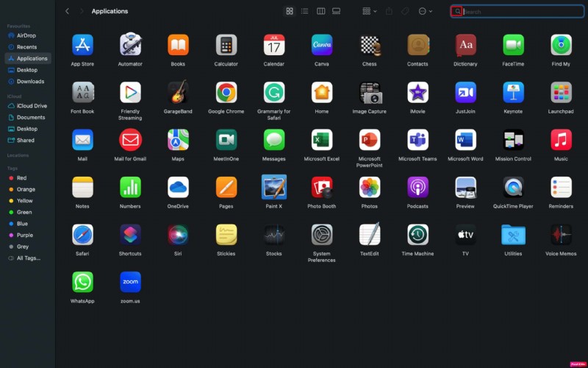
Task: Open the App Store application
Action: pos(82,45)
